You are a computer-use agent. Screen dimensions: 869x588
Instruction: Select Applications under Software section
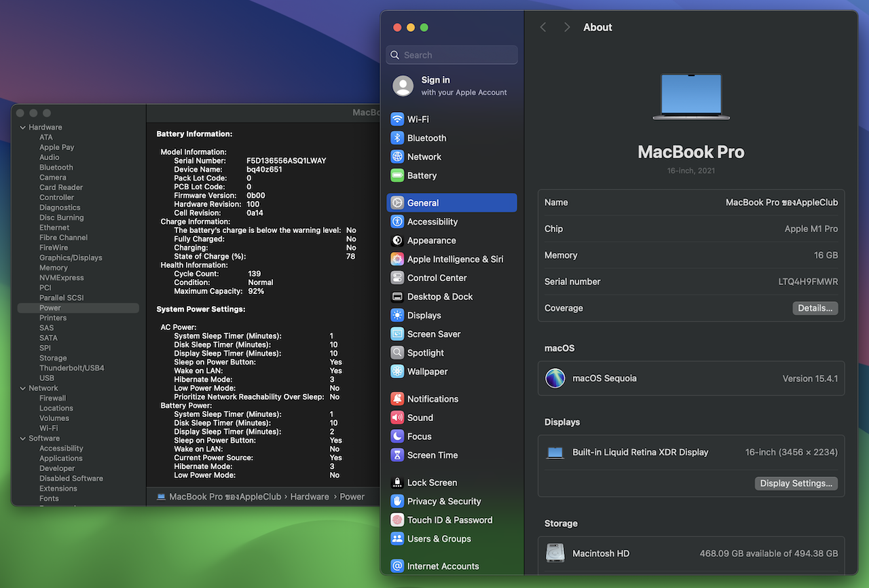coord(61,459)
